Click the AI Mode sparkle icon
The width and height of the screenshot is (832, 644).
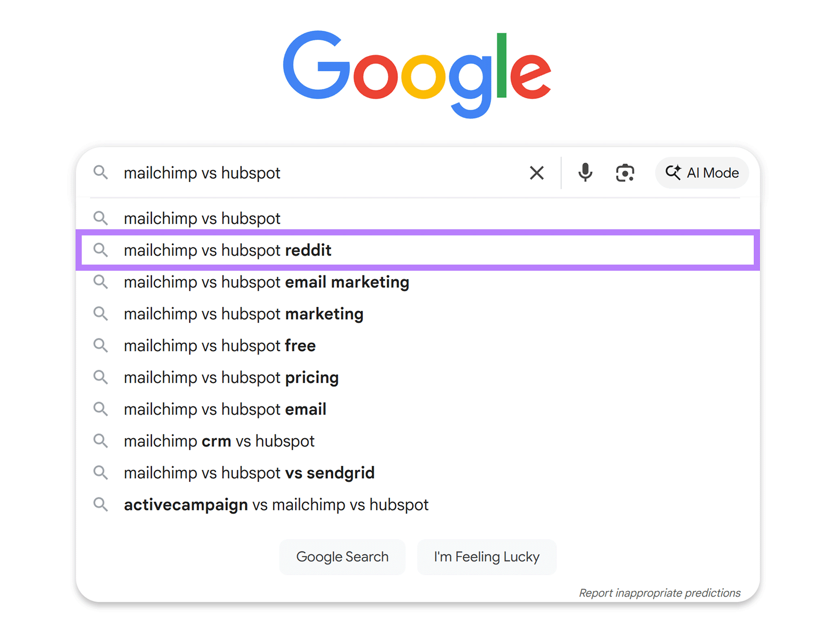(x=673, y=173)
